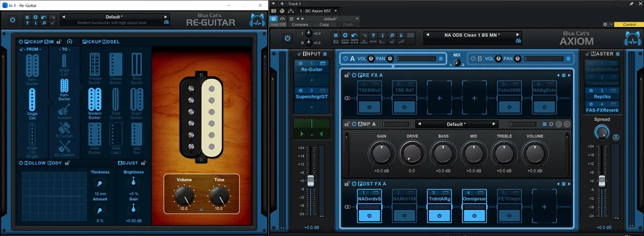The image size is (644, 236).
Task: Open channel A menu icon
Action: pyautogui.click(x=441, y=58)
